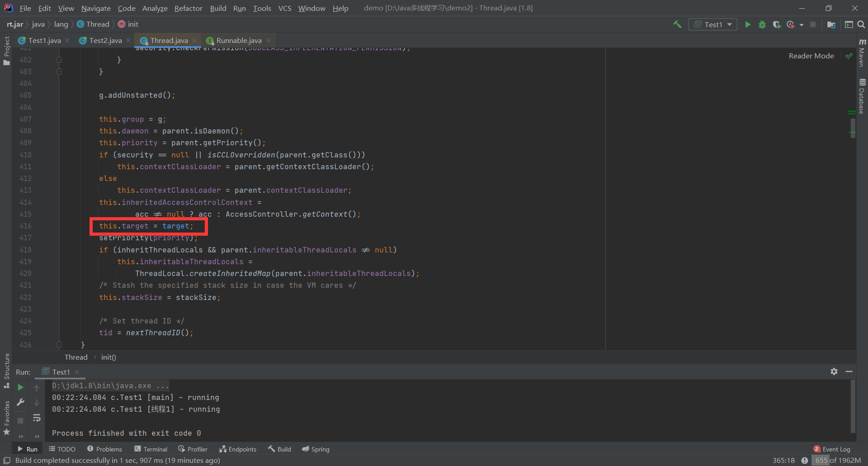Click down arrow in Run console
868x466 pixels.
(x=37, y=402)
